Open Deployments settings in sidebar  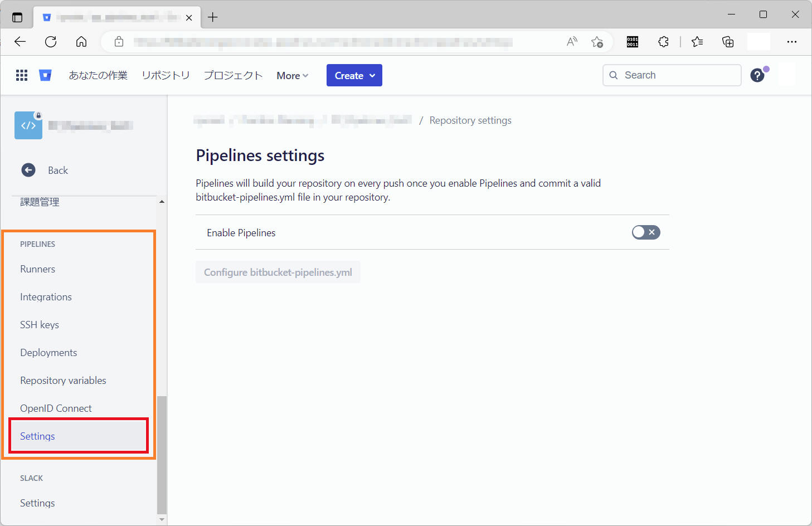(48, 353)
